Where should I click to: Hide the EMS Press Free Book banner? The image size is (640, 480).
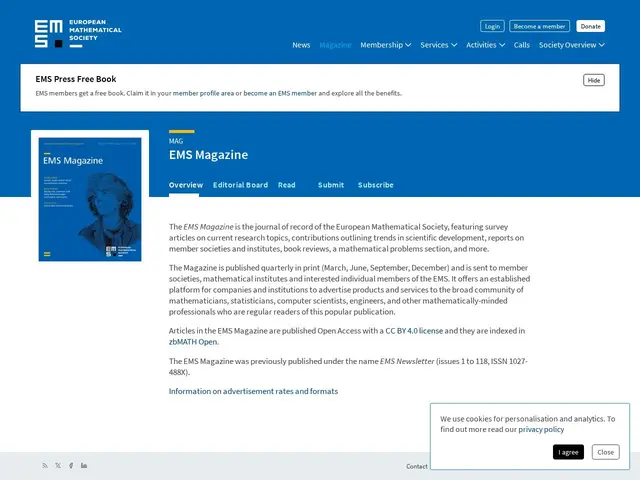(x=594, y=80)
